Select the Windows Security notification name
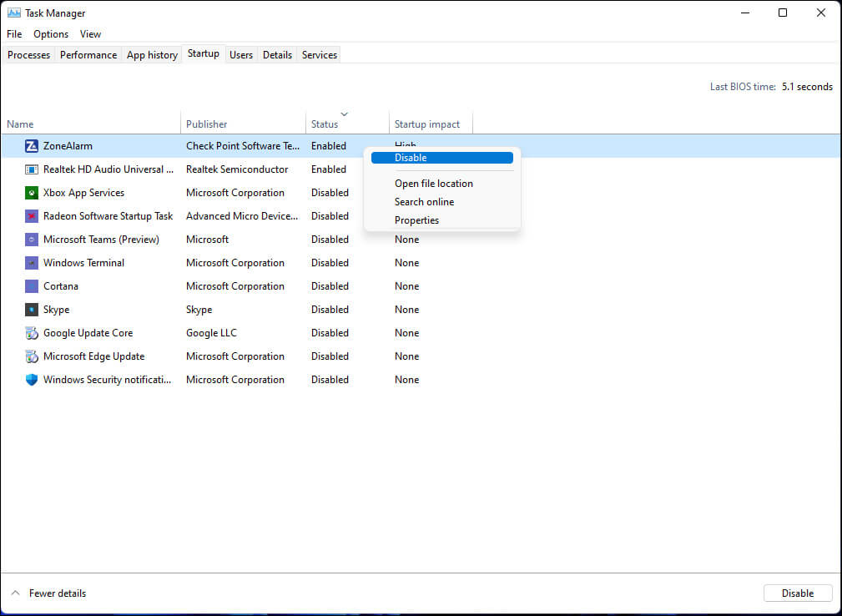 [108, 380]
